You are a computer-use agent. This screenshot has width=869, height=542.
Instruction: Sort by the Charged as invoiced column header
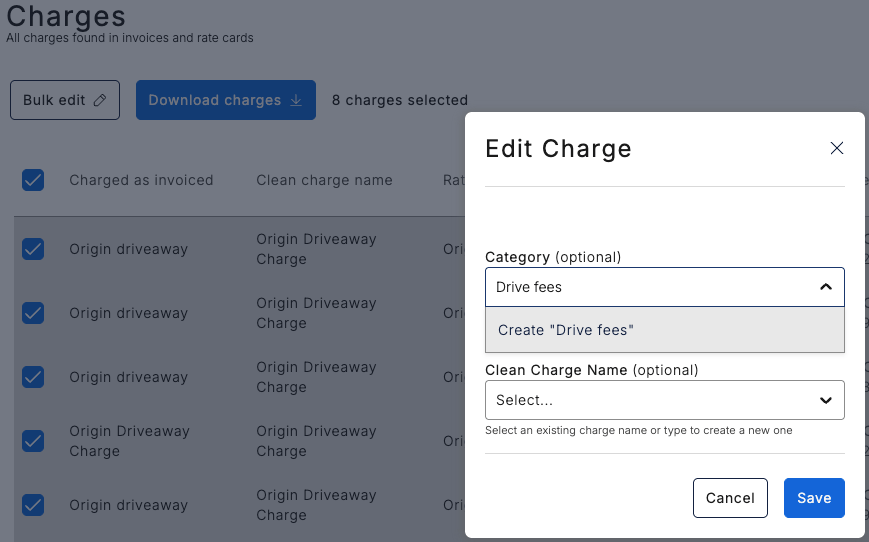point(141,180)
